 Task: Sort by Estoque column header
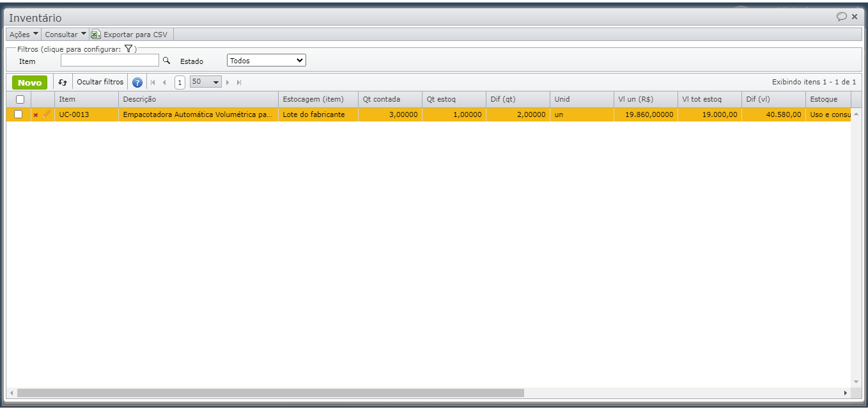(828, 99)
